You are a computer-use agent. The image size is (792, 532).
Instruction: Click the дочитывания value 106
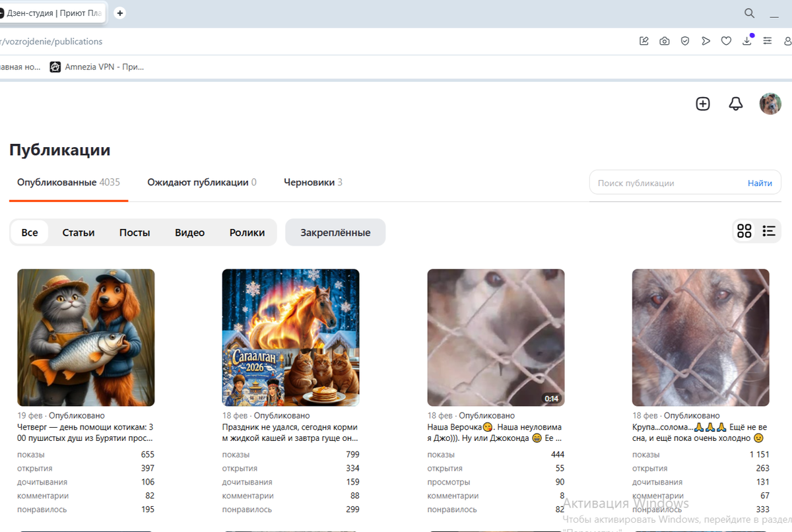click(147, 482)
